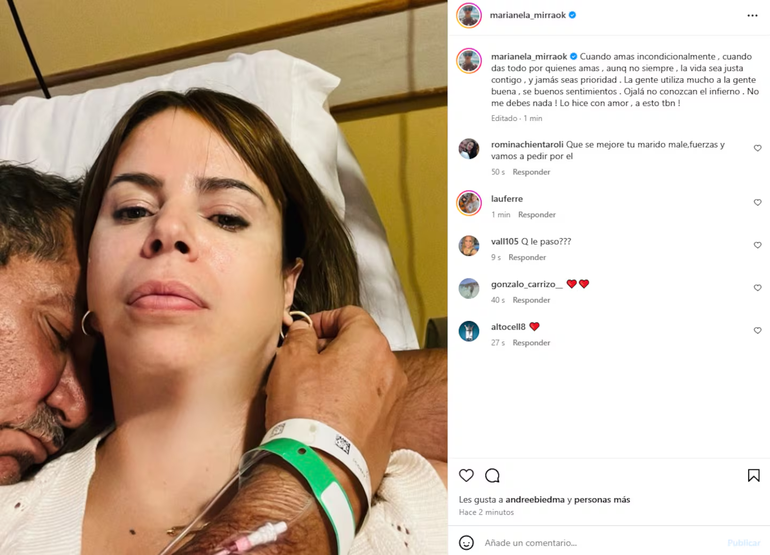Open comments via speech bubble icon

(x=492, y=475)
